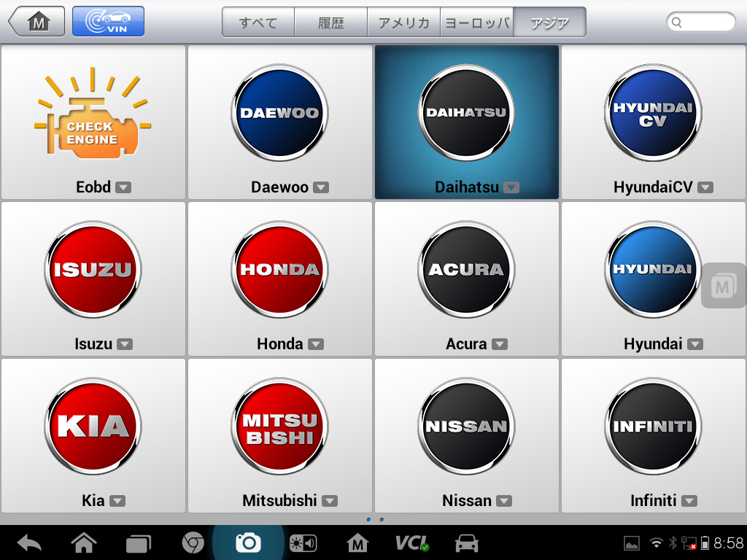Open the VCI connection status
The width and height of the screenshot is (747, 560).
[412, 542]
